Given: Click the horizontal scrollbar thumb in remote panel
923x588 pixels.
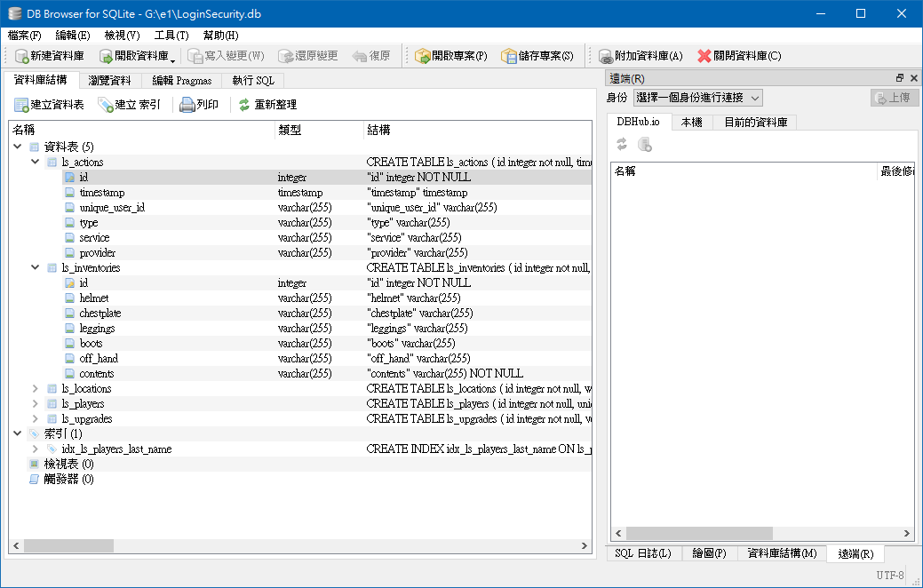Looking at the screenshot, I should click(699, 533).
